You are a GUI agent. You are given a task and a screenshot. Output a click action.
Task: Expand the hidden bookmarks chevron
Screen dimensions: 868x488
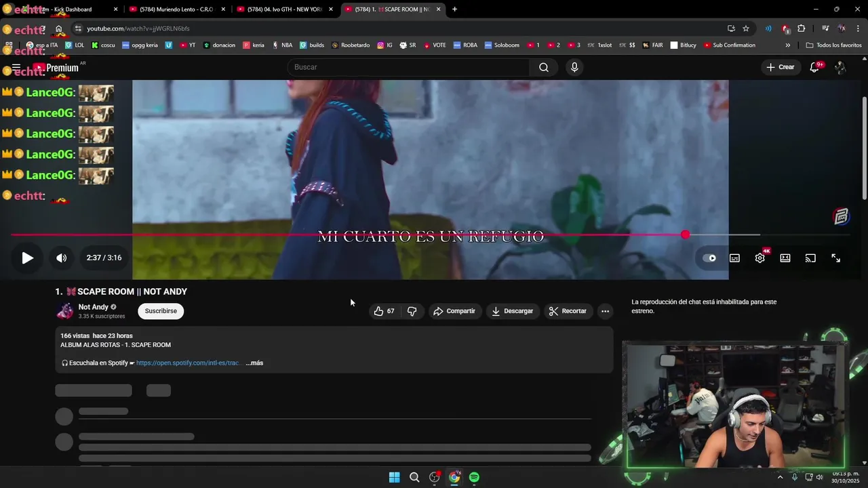(787, 45)
